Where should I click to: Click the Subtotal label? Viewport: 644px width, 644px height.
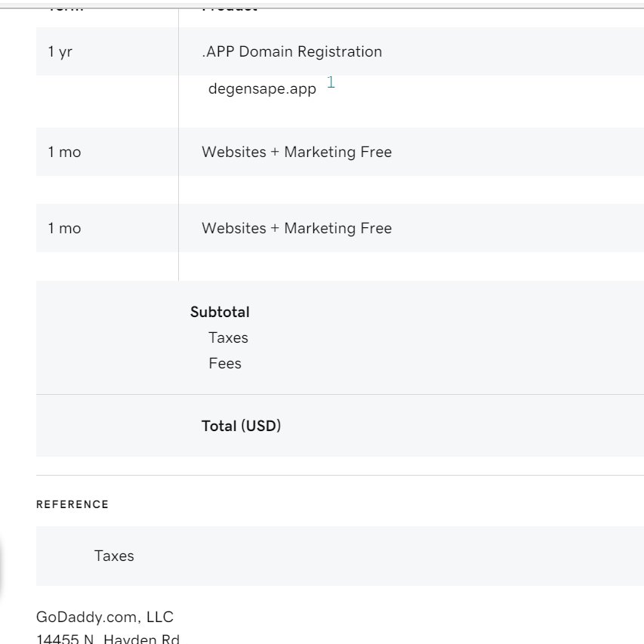coord(220,312)
